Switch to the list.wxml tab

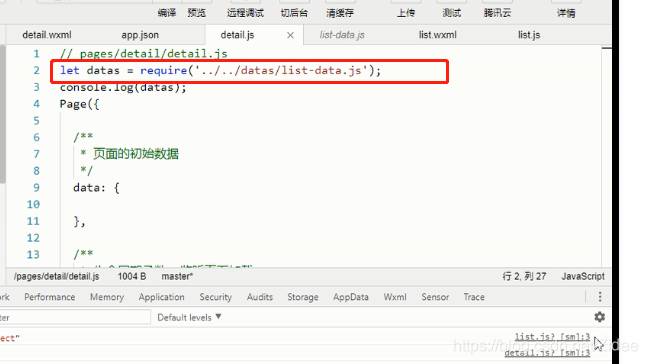[438, 35]
